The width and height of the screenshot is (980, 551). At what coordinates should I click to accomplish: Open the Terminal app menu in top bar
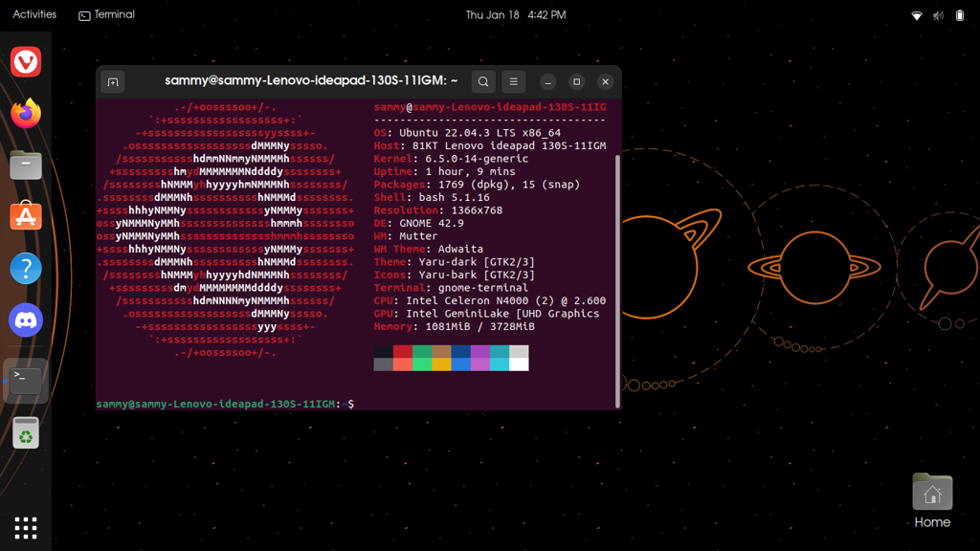pos(106,14)
